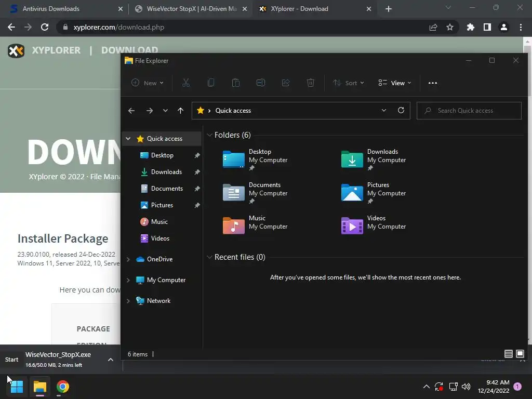The width and height of the screenshot is (532, 399).
Task: Select OneDrive in the sidebar
Action: [x=159, y=259]
